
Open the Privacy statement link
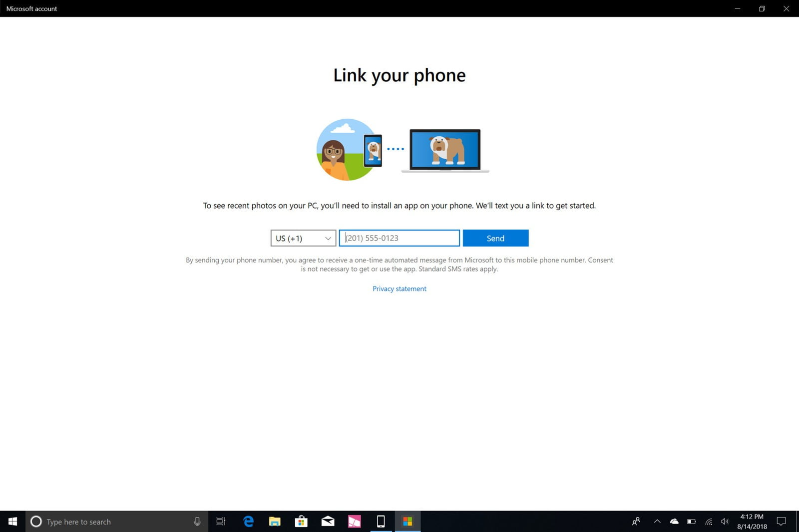pos(399,289)
